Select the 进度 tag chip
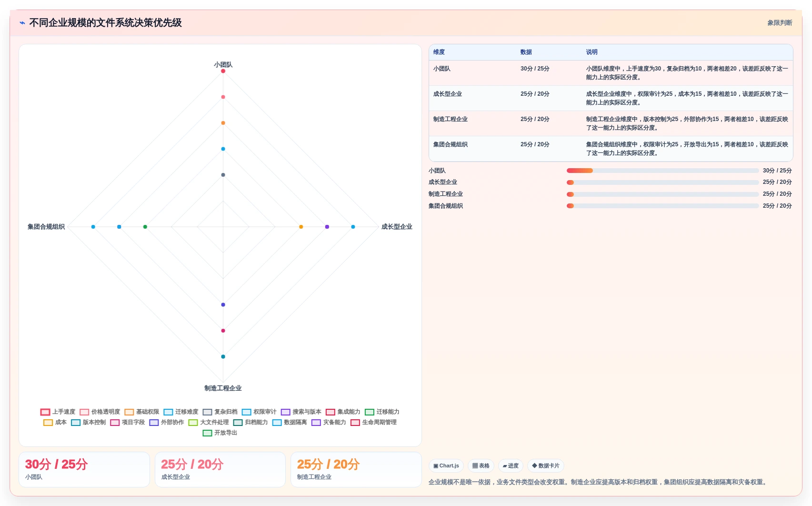 tap(511, 466)
